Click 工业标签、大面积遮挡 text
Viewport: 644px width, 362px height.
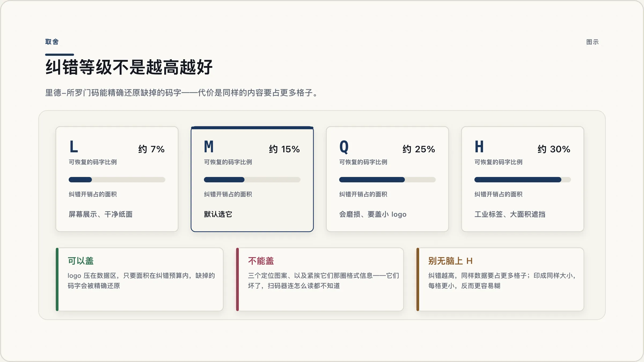(x=510, y=214)
